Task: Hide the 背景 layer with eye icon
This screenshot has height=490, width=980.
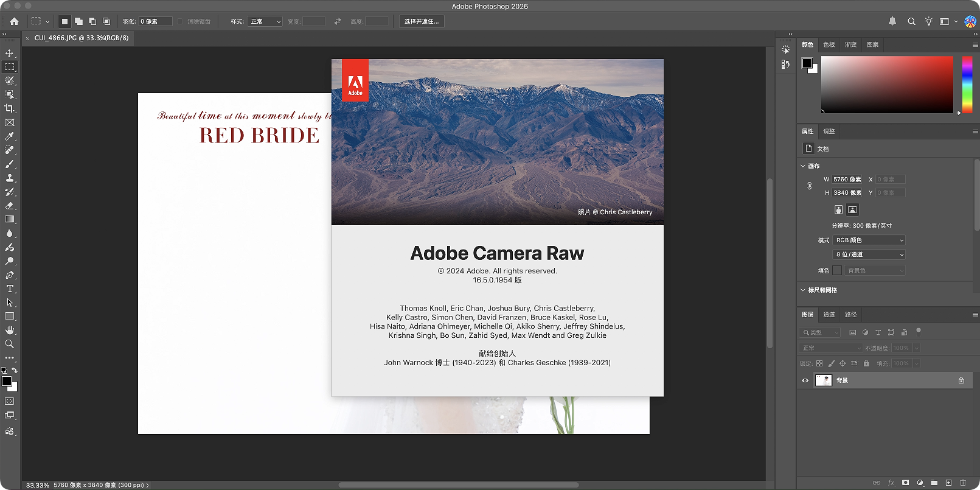Action: [805, 380]
